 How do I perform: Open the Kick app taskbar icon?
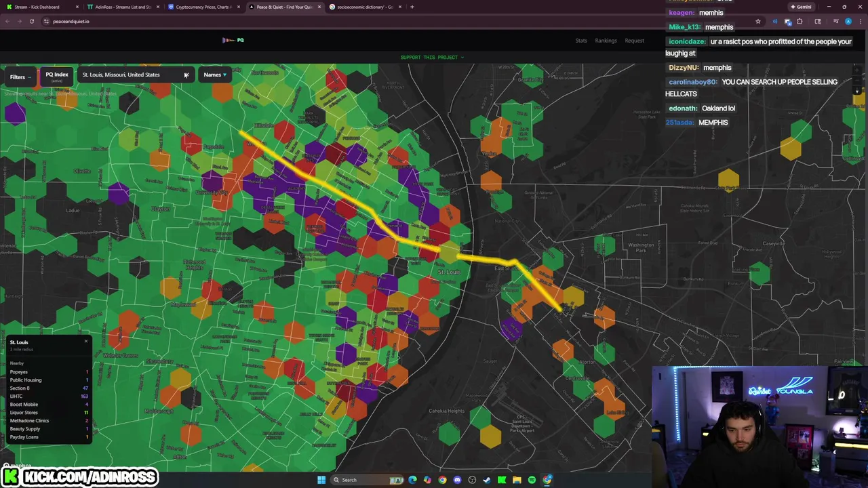click(x=502, y=480)
